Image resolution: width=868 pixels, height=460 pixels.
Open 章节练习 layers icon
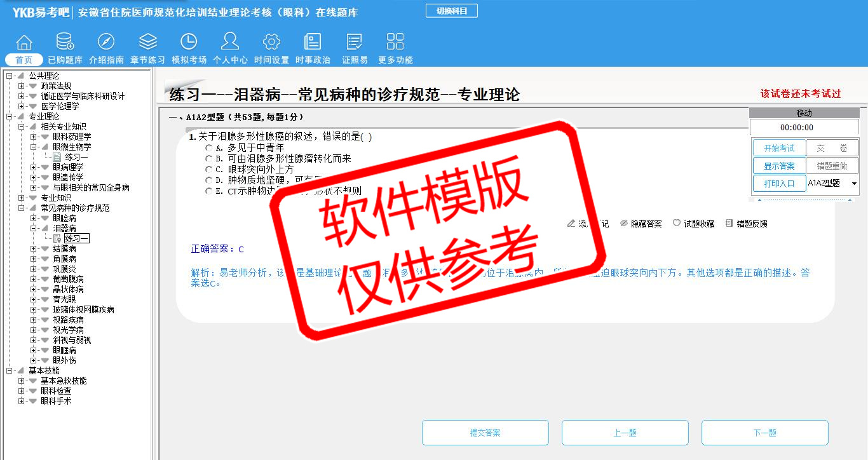point(147,42)
